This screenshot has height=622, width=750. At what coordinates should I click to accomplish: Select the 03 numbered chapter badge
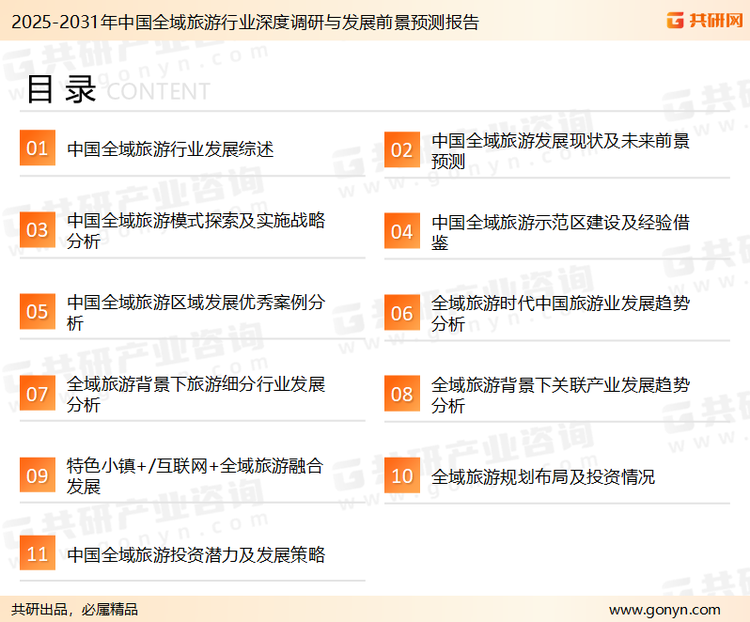click(x=37, y=230)
